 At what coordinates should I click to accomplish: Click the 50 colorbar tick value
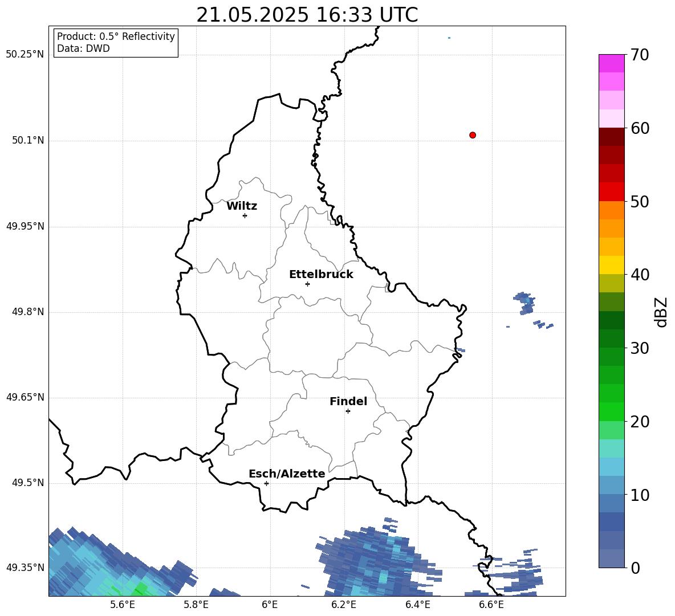[640, 202]
